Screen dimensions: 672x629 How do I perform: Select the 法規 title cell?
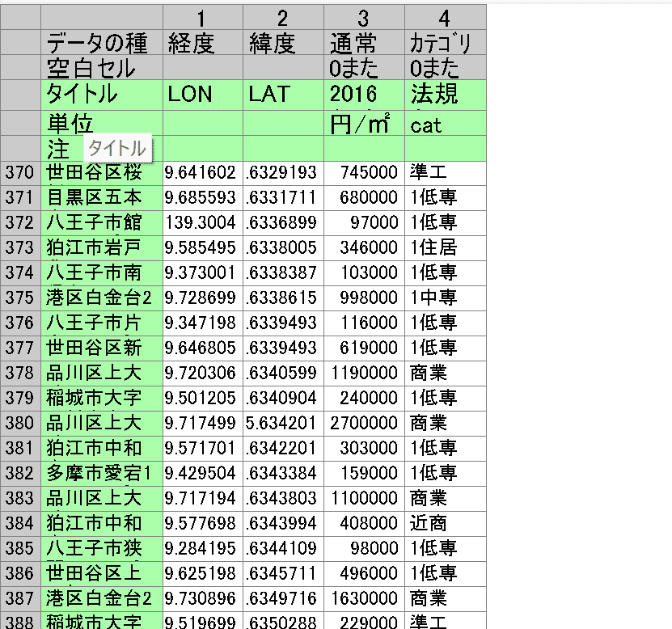[x=446, y=95]
